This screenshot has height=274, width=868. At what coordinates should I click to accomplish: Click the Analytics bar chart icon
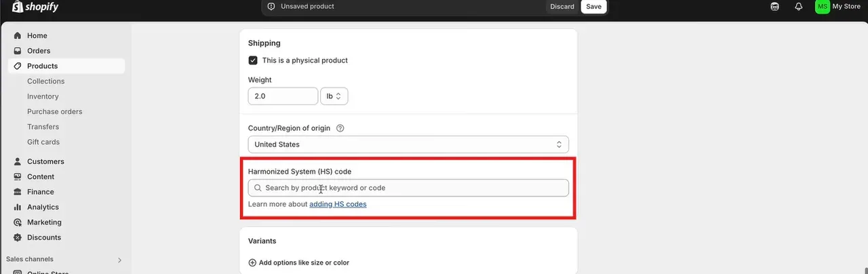coord(18,207)
